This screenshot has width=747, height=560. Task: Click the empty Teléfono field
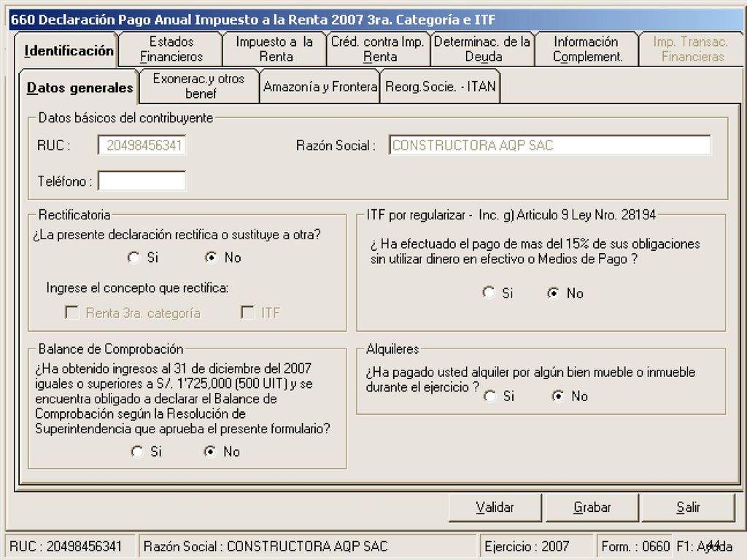(x=142, y=181)
